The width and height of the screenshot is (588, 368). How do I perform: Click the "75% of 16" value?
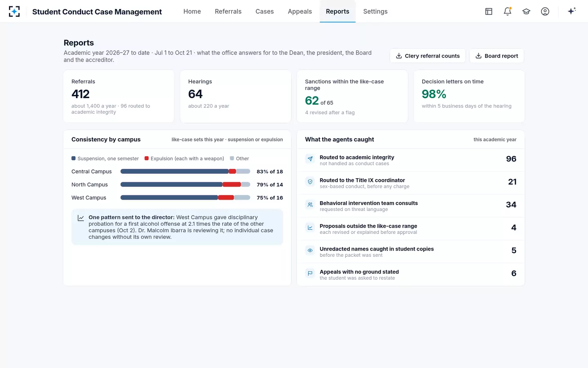(270, 197)
